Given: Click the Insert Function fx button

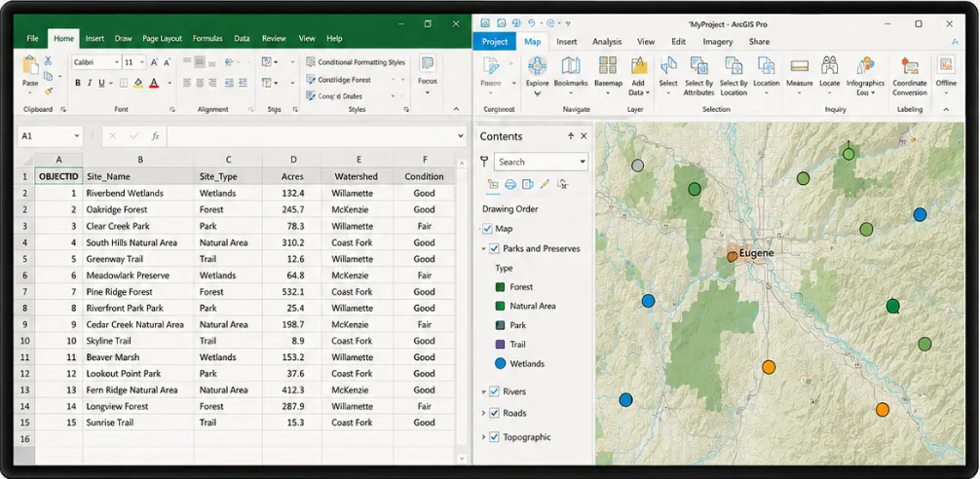Looking at the screenshot, I should coord(156,135).
